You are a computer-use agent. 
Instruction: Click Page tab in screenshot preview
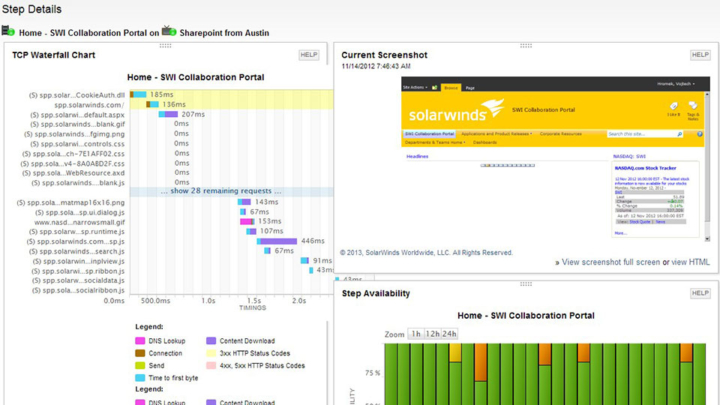470,88
